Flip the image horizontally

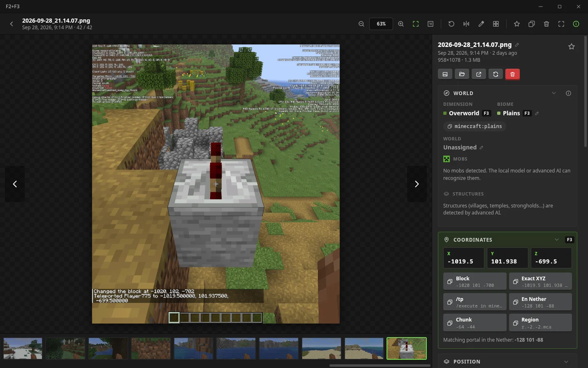[x=466, y=24]
